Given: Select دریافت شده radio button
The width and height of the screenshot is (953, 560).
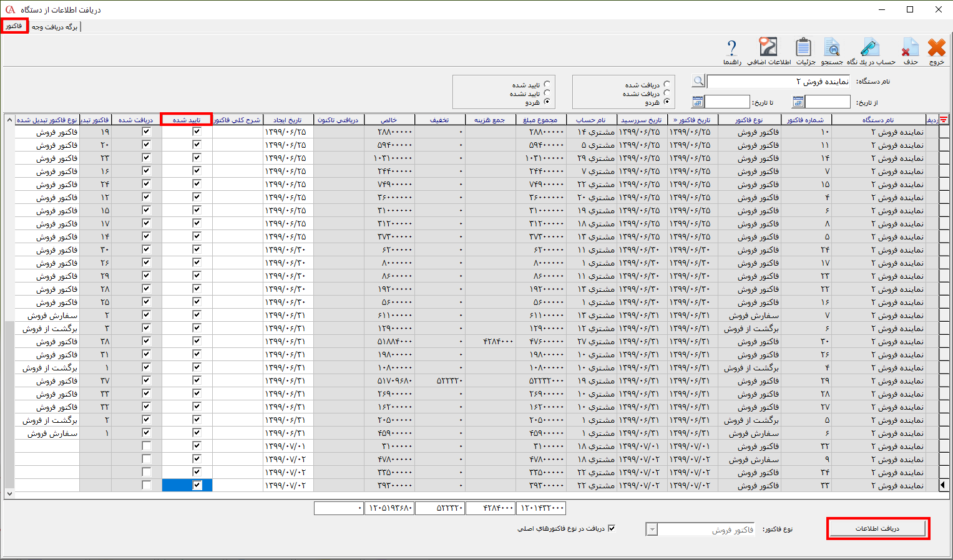Looking at the screenshot, I should (667, 84).
